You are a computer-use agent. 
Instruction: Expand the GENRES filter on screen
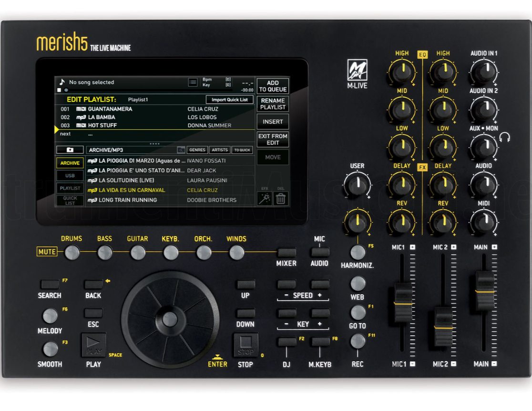click(197, 150)
